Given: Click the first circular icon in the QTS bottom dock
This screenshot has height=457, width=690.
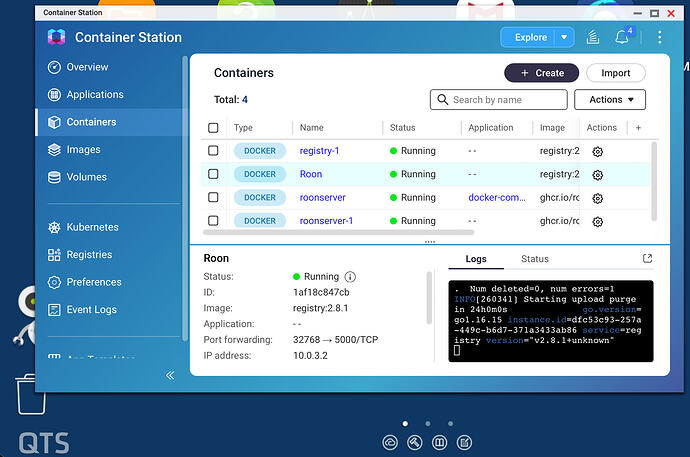Looking at the screenshot, I should (390, 442).
